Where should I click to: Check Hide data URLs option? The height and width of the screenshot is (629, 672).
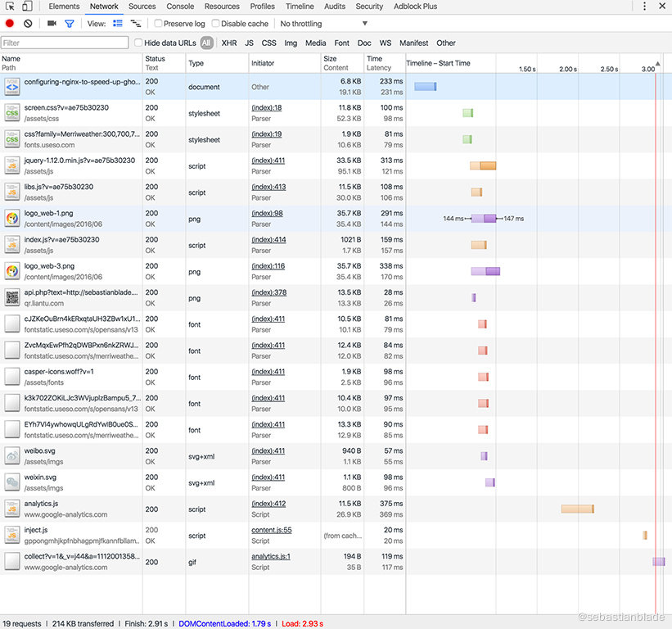(138, 43)
